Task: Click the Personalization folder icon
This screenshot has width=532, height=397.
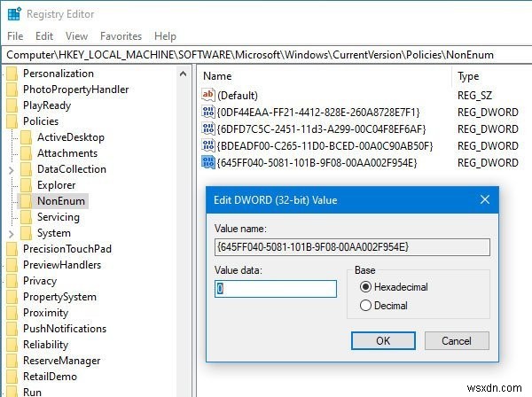Action: (x=12, y=74)
